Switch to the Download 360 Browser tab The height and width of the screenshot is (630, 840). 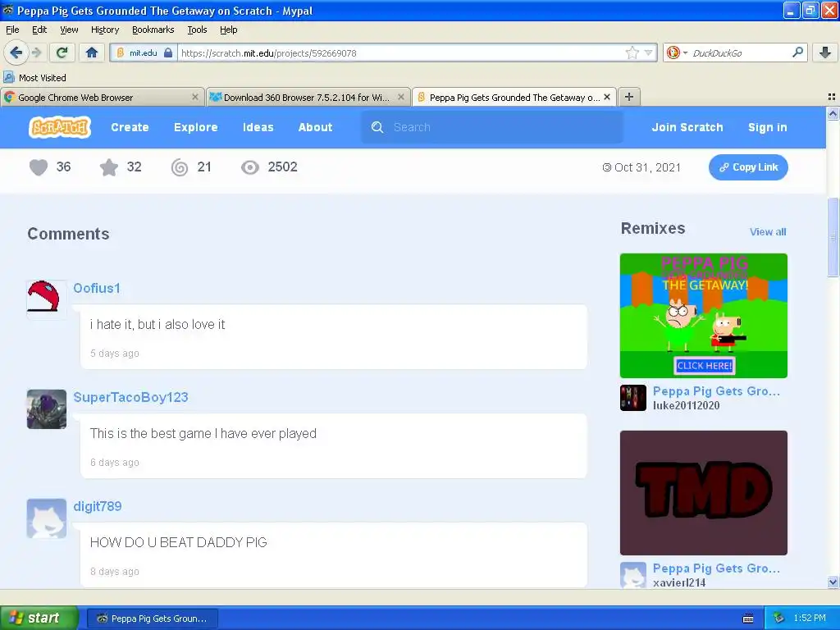(x=308, y=98)
